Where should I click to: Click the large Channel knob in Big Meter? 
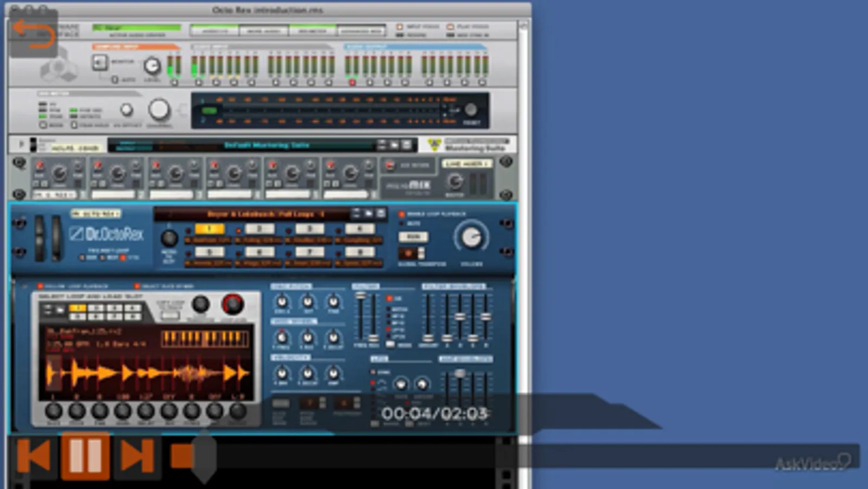coord(159,109)
